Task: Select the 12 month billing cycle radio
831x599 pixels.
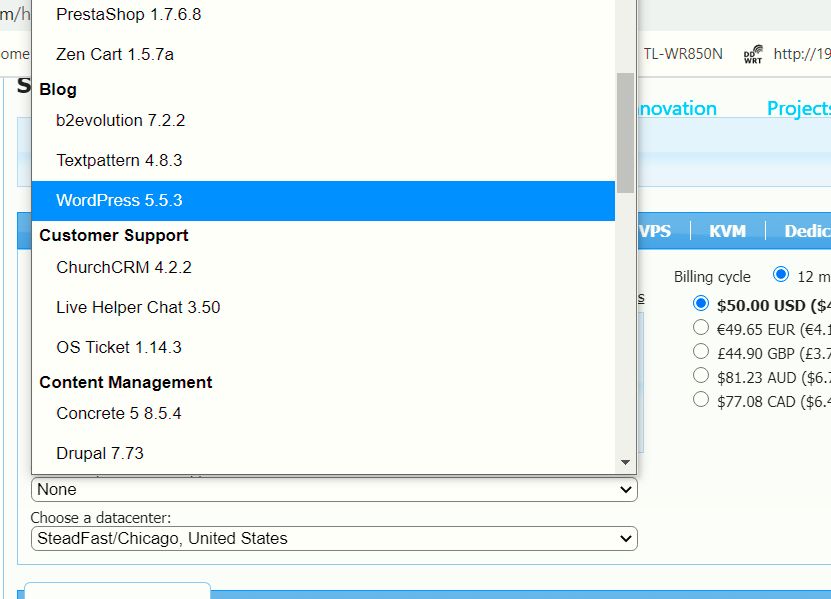Action: (x=780, y=275)
